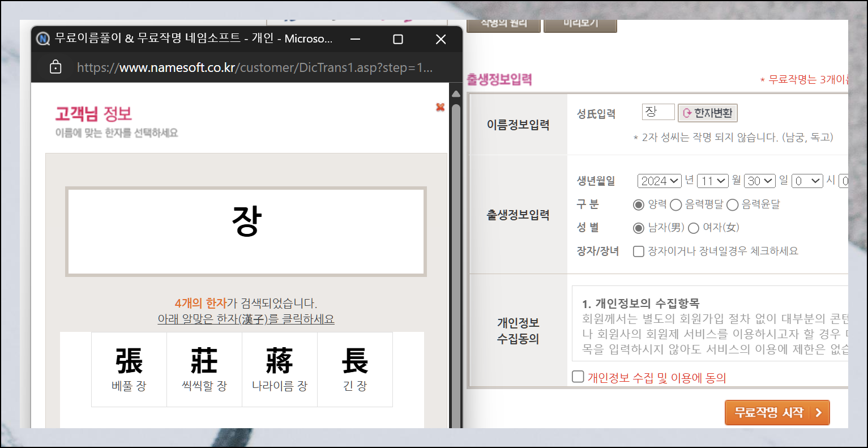Click the 무료작명 시작 button
The width and height of the screenshot is (868, 448).
click(x=777, y=412)
